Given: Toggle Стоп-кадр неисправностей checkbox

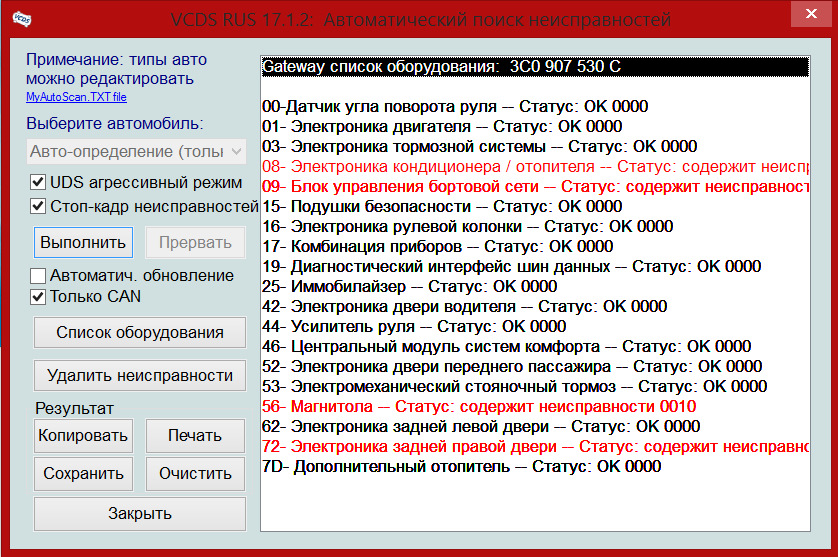Looking at the screenshot, I should 38,206.
